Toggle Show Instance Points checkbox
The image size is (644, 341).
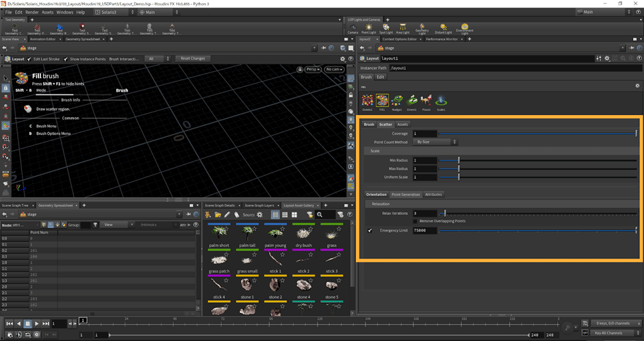tap(66, 59)
